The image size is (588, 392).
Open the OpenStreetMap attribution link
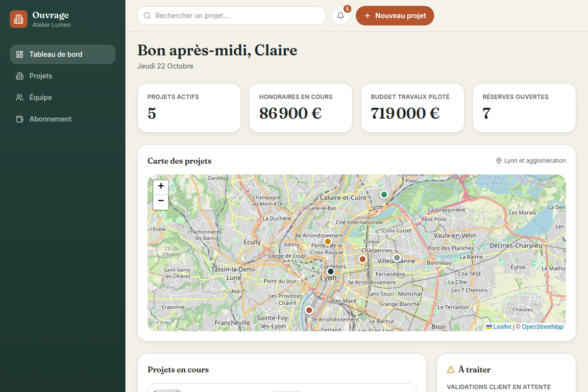pos(542,327)
